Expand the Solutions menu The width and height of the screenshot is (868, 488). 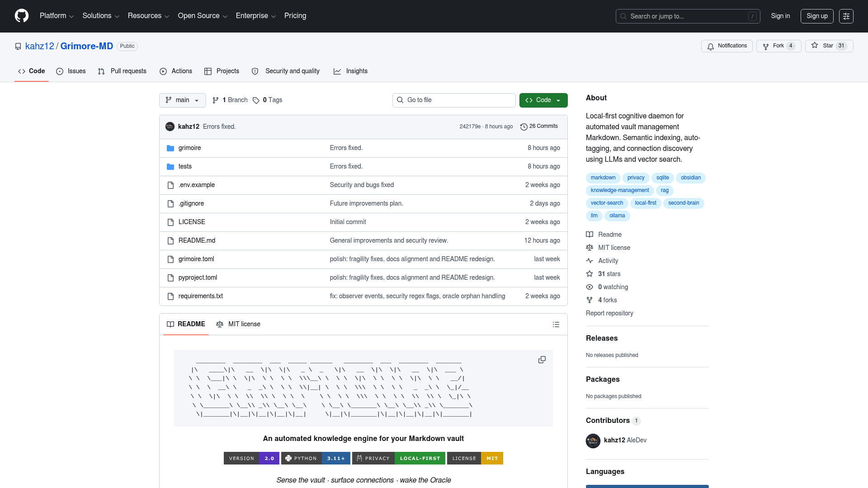click(101, 16)
